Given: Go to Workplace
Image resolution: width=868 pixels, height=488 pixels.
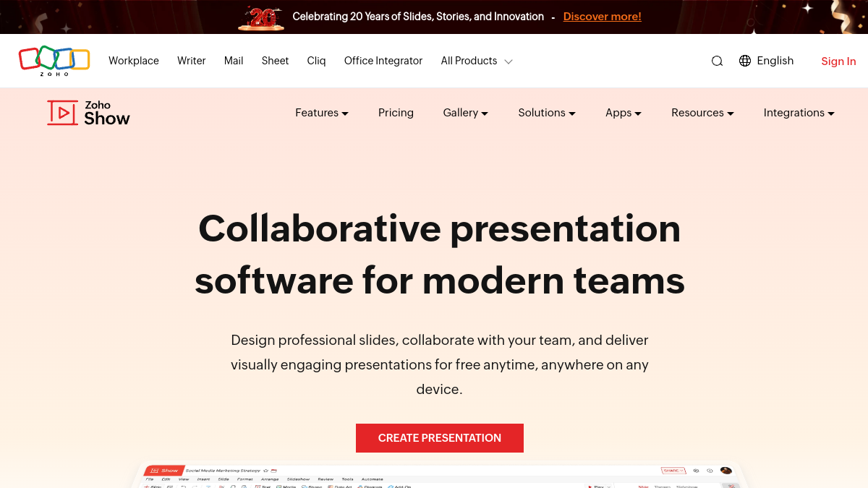Looking at the screenshot, I should coord(134,61).
